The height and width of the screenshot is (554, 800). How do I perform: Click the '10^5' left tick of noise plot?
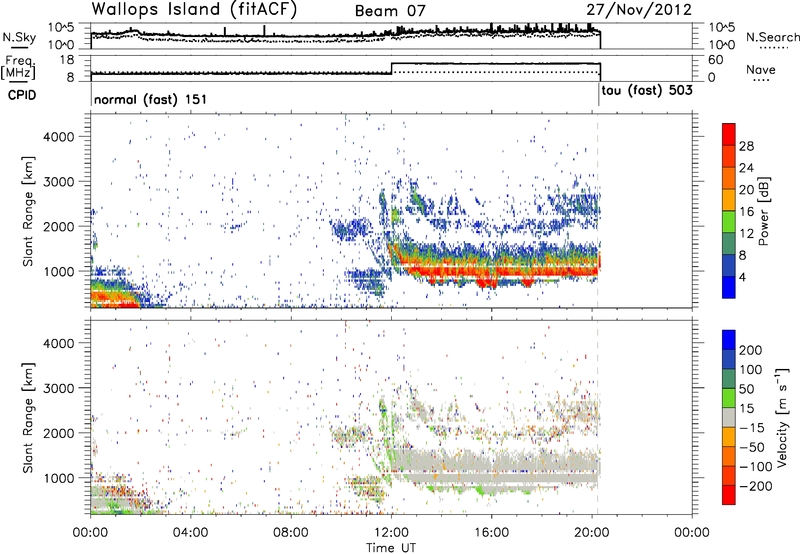click(61, 27)
